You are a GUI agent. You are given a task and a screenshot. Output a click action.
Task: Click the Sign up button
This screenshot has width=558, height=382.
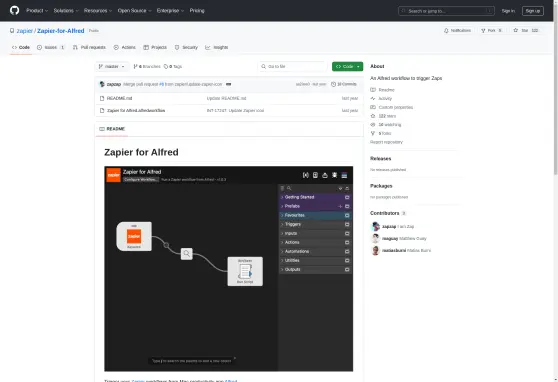(533, 11)
